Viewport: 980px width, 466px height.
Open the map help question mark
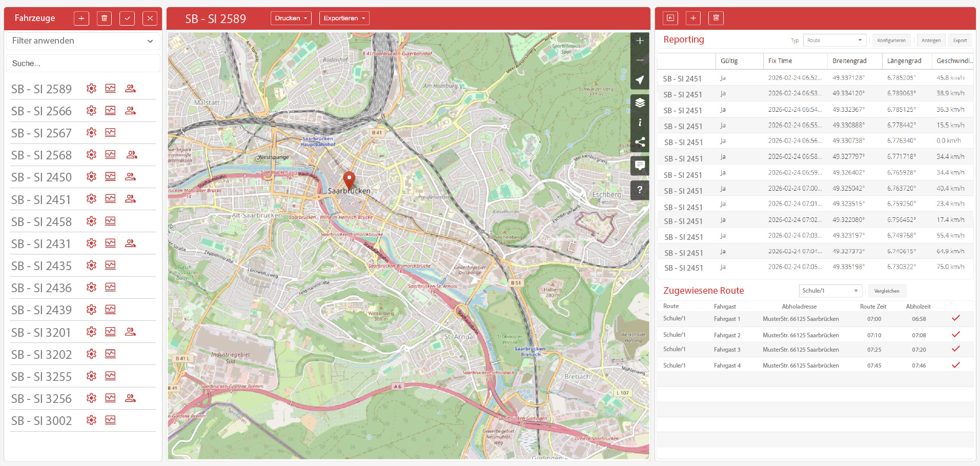pos(640,190)
